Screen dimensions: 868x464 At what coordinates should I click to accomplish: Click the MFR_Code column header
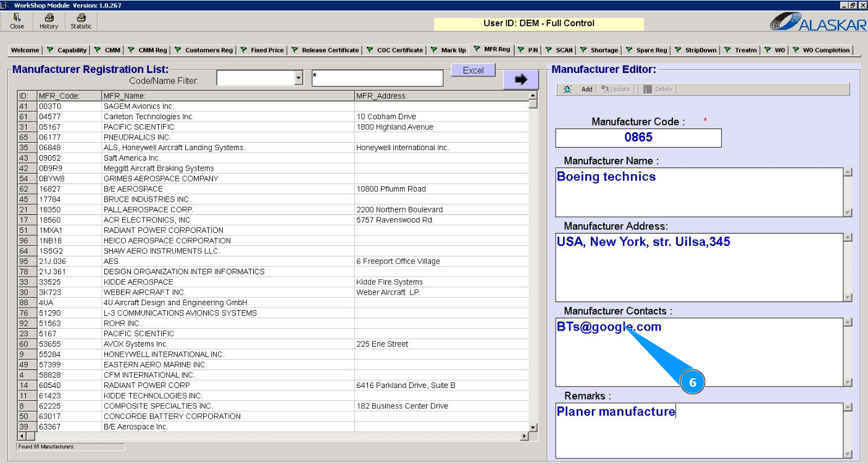point(69,96)
